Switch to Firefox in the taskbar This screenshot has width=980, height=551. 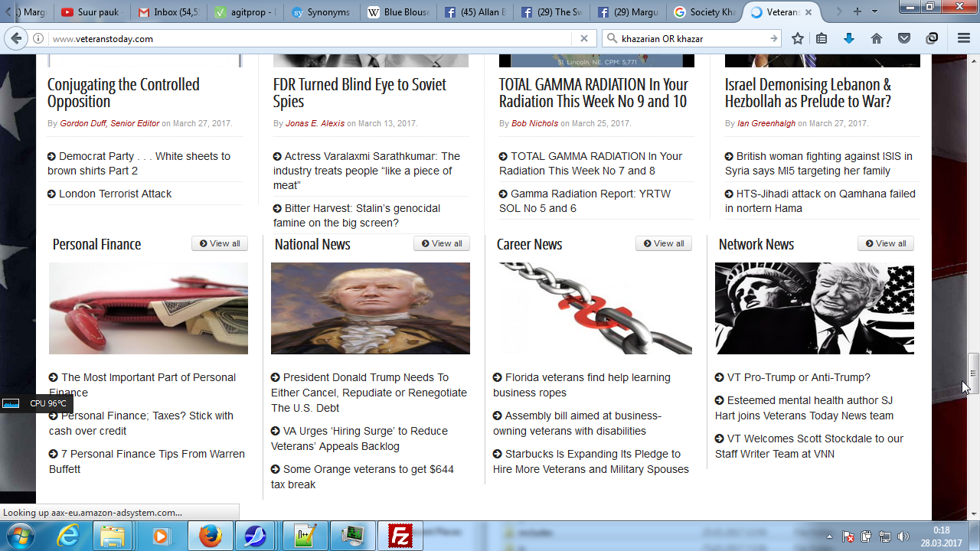[x=211, y=536]
